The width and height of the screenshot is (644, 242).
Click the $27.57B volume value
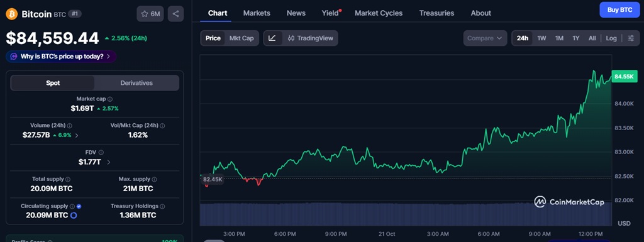36,135
